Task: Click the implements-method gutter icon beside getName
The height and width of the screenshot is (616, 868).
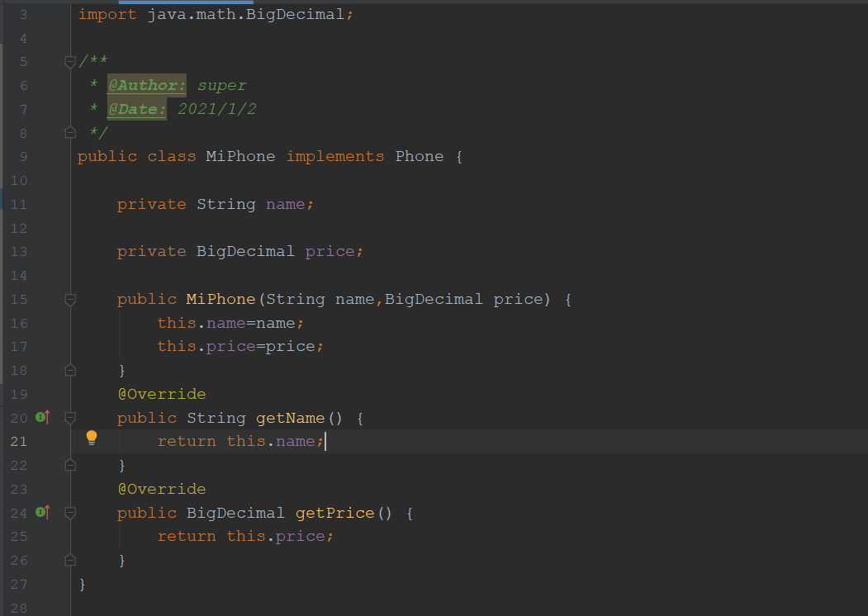Action: click(43, 417)
